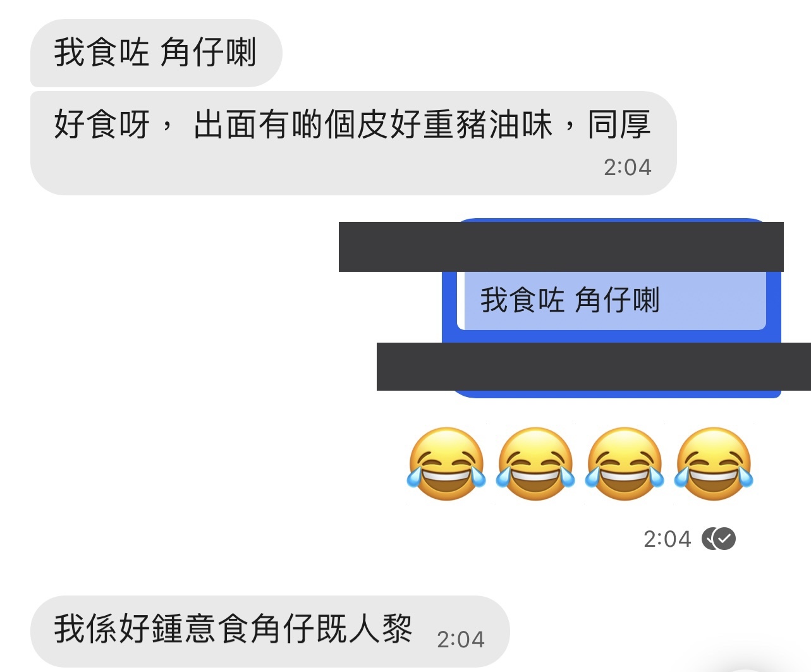This screenshot has width=811, height=672.
Task: Select the top grey bubble 我食咗 角仔喇
Action: tap(156, 53)
